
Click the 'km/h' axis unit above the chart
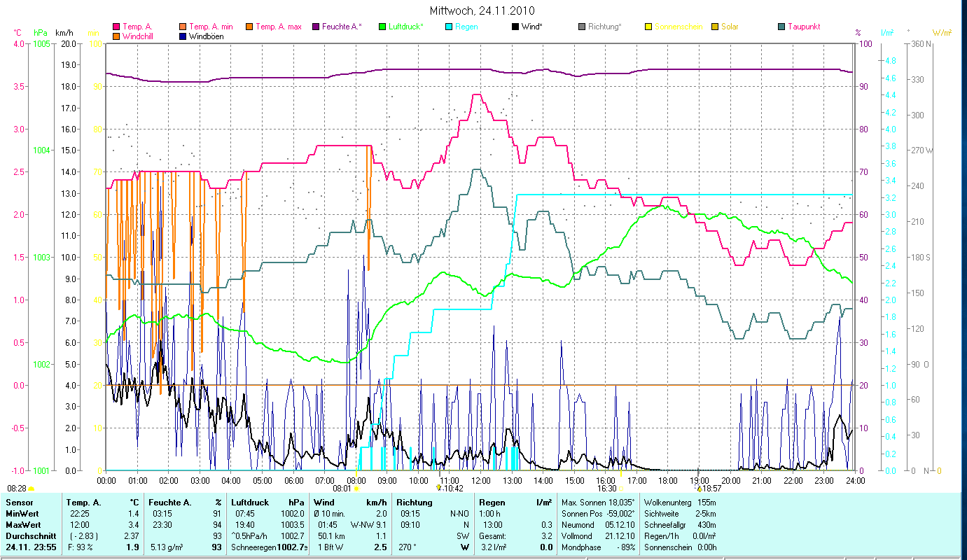click(x=63, y=33)
